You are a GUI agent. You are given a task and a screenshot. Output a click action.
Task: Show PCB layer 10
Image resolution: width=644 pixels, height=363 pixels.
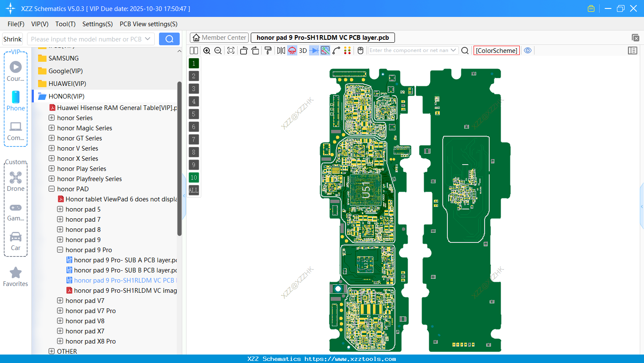click(x=194, y=178)
